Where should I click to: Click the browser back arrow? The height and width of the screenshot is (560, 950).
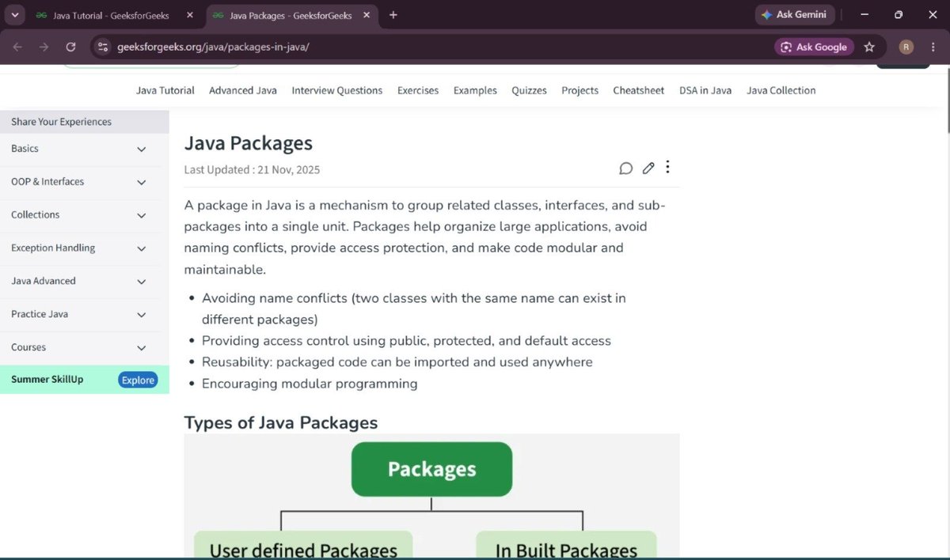(17, 47)
